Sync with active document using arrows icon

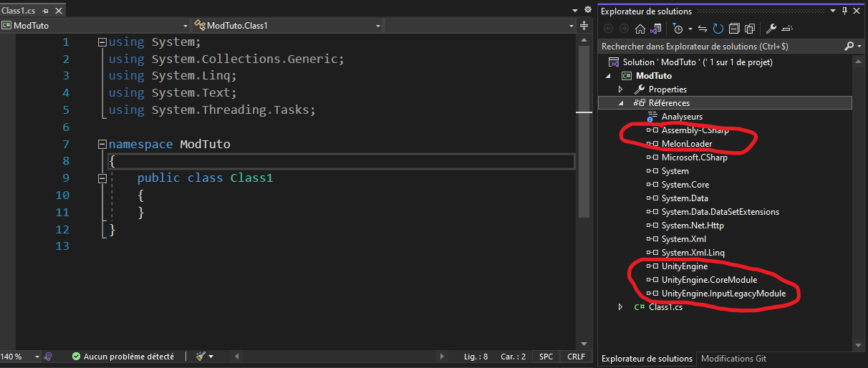(x=703, y=29)
